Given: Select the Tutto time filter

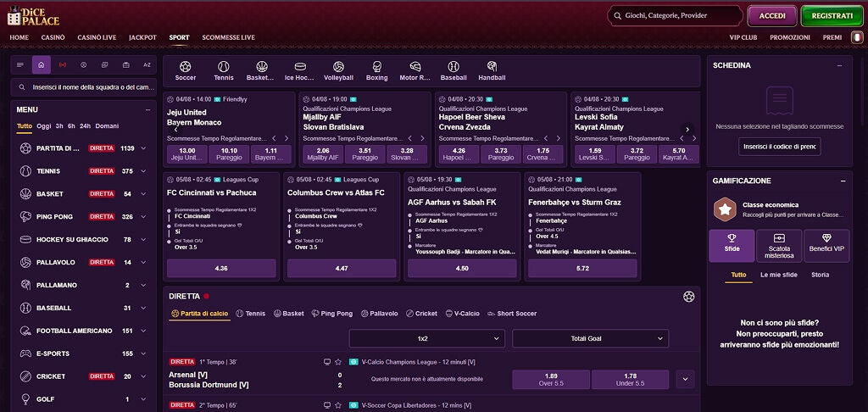Looking at the screenshot, I should [25, 125].
